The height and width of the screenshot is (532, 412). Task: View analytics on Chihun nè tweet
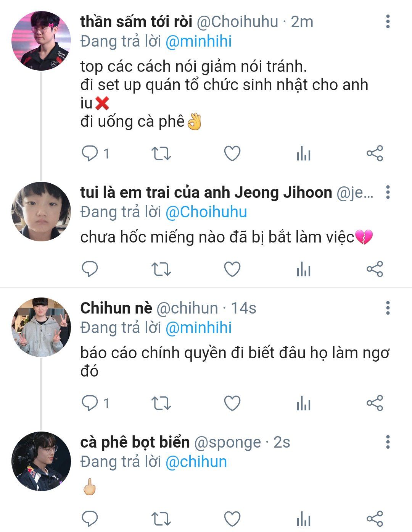(303, 404)
